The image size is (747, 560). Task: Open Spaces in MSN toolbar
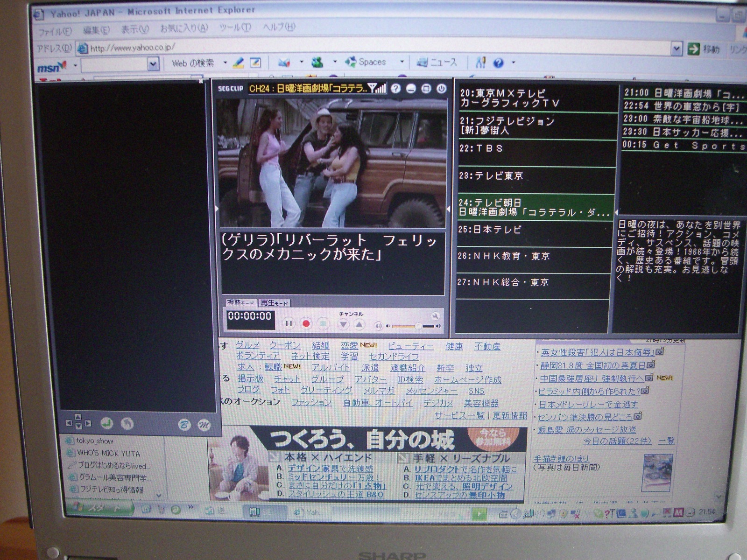coord(366,62)
